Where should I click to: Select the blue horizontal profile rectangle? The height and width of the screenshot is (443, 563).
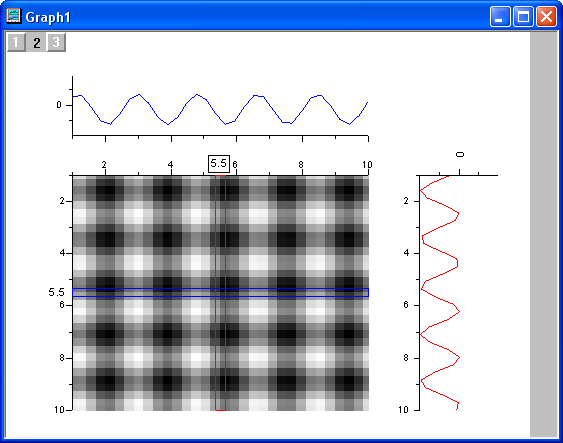pyautogui.click(x=220, y=292)
